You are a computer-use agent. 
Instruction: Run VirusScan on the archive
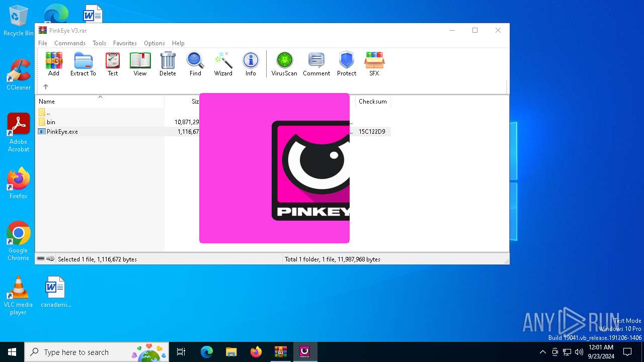pyautogui.click(x=284, y=64)
